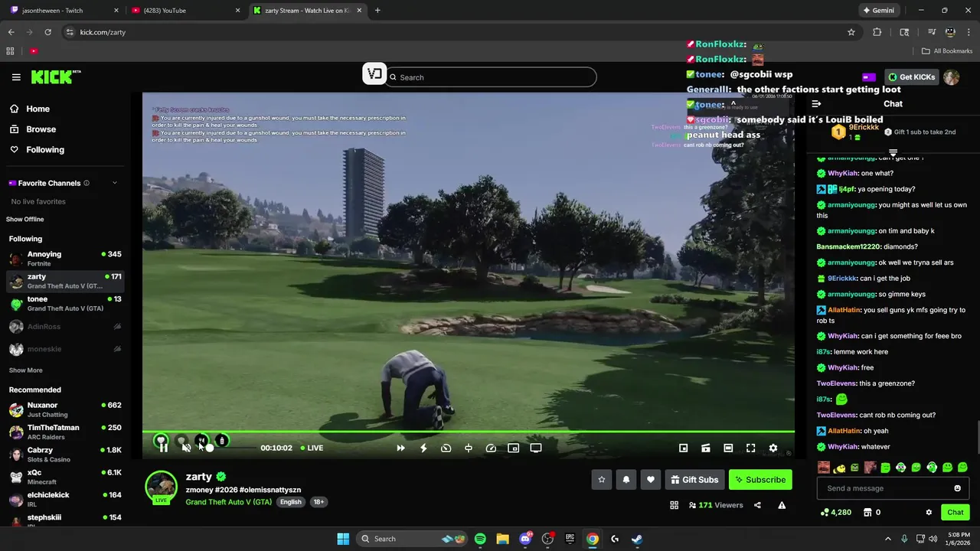Click zarty's streamer avatar
Viewport: 980px width, 551px height.
(162, 487)
